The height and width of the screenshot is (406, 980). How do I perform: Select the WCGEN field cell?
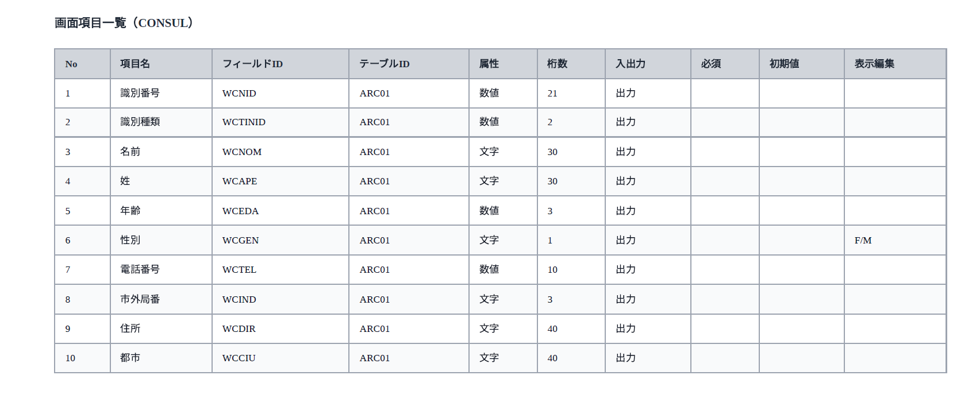point(280,240)
